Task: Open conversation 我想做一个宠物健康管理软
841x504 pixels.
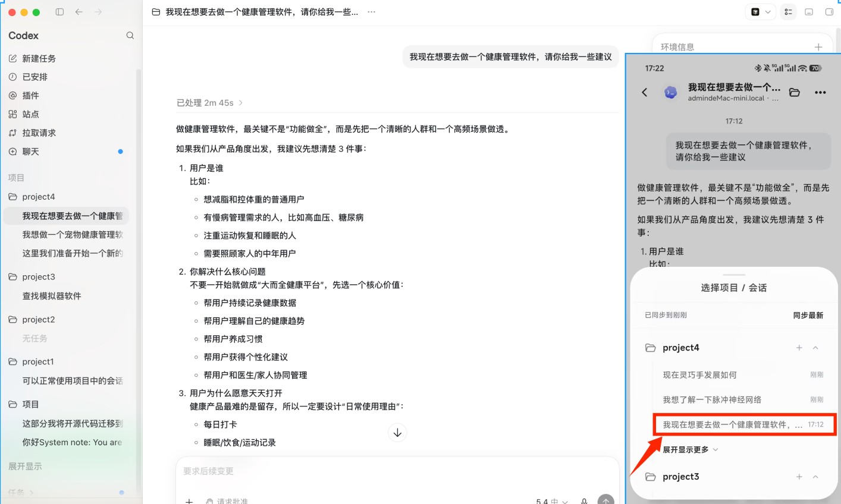Action: [x=73, y=234]
